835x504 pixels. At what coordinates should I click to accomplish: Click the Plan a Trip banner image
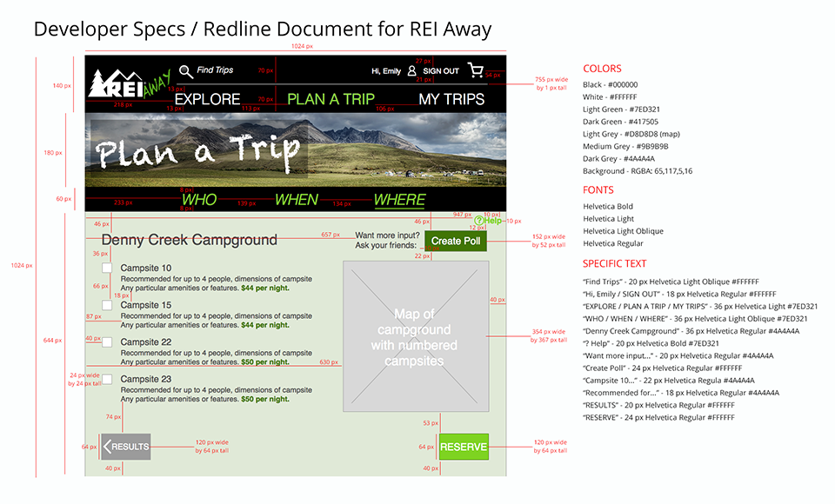pos(296,150)
